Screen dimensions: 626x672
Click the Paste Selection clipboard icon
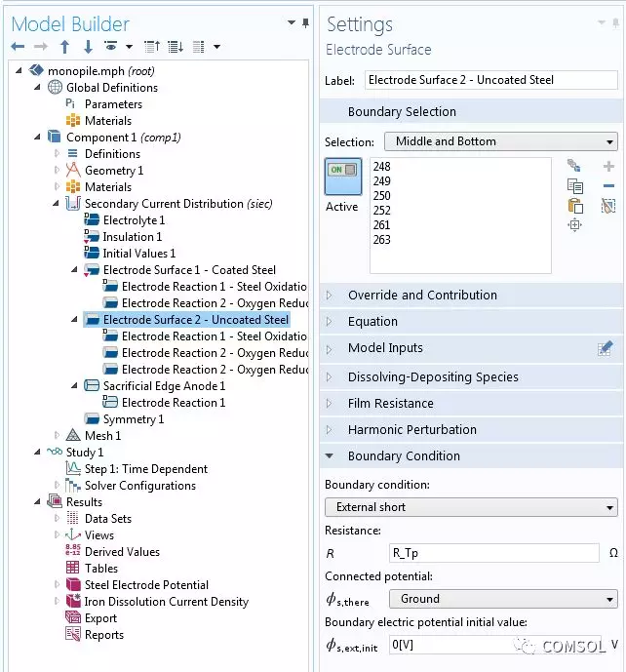pyautogui.click(x=575, y=206)
